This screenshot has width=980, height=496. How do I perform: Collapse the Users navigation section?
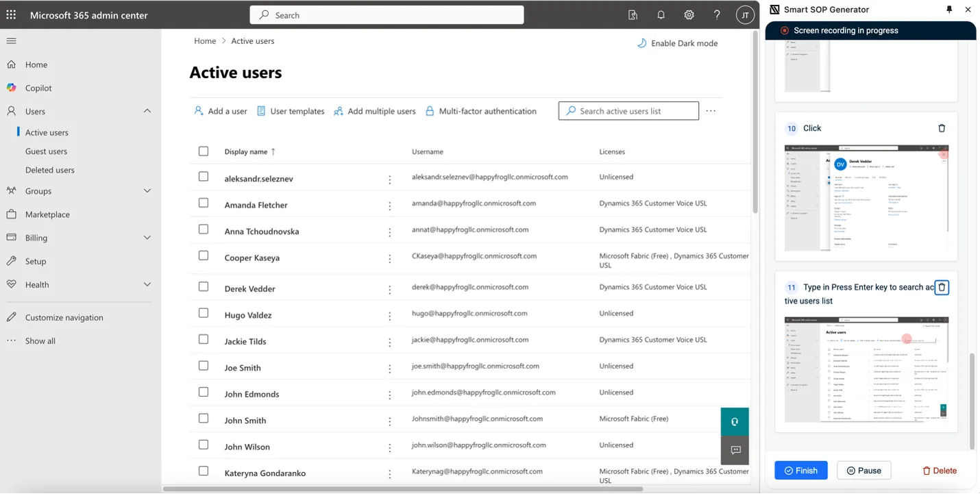[147, 111]
